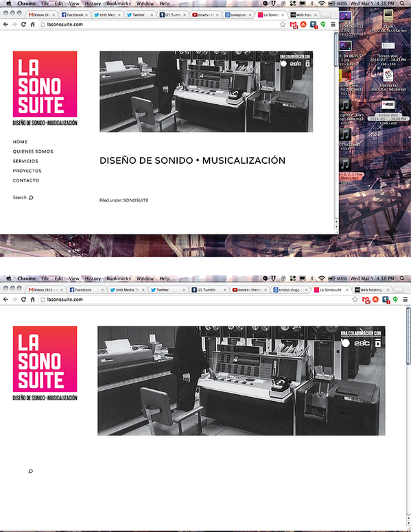Close the 'La Sonos' tab in the narrow window
The height and width of the screenshot is (532, 411).
(x=283, y=15)
